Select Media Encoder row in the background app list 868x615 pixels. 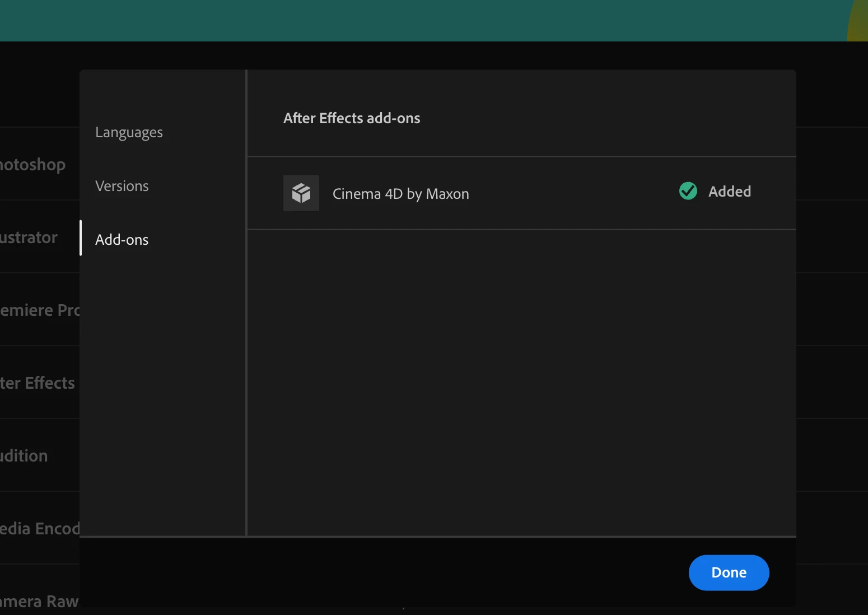(40, 529)
